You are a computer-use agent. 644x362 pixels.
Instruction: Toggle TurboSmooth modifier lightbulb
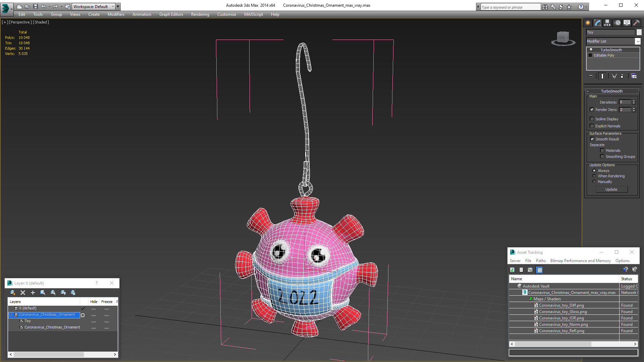591,50
